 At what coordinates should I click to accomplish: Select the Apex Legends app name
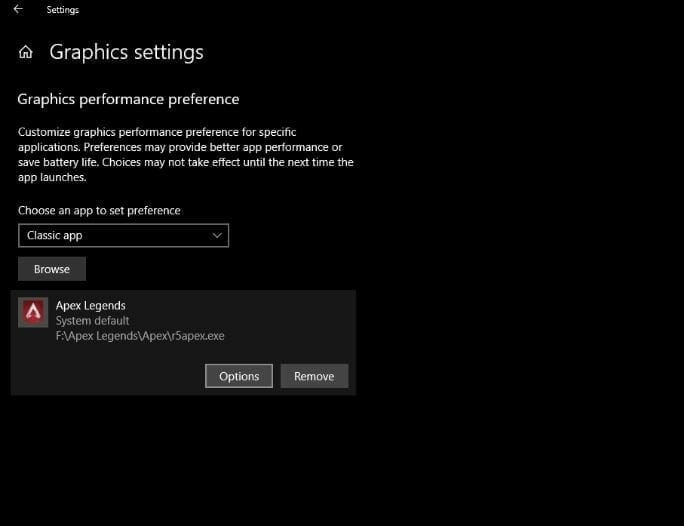pos(91,305)
